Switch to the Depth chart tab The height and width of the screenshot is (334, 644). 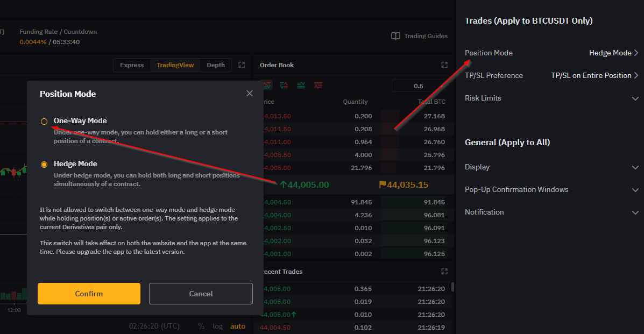pos(216,65)
